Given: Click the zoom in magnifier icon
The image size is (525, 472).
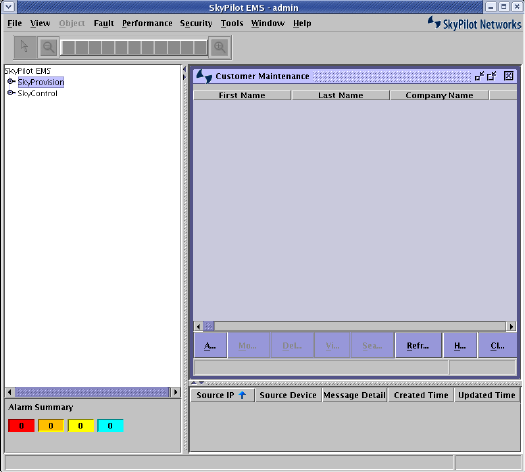Looking at the screenshot, I should [x=220, y=47].
